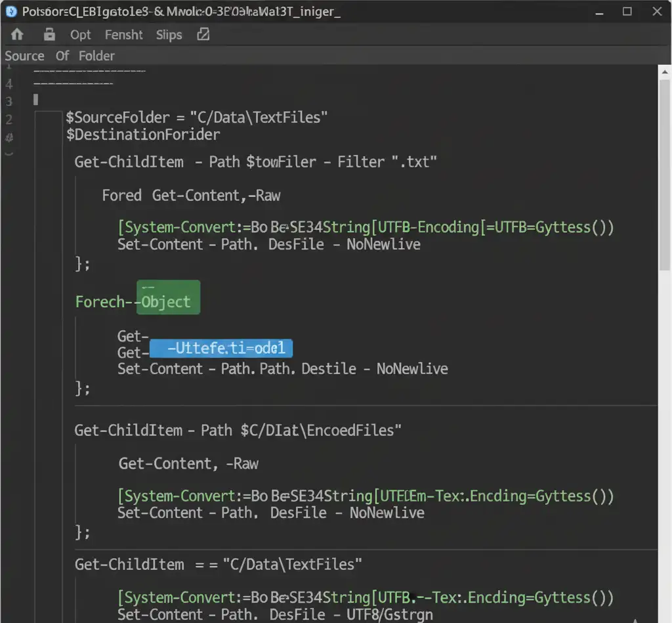Switch to the Source tab

24,56
